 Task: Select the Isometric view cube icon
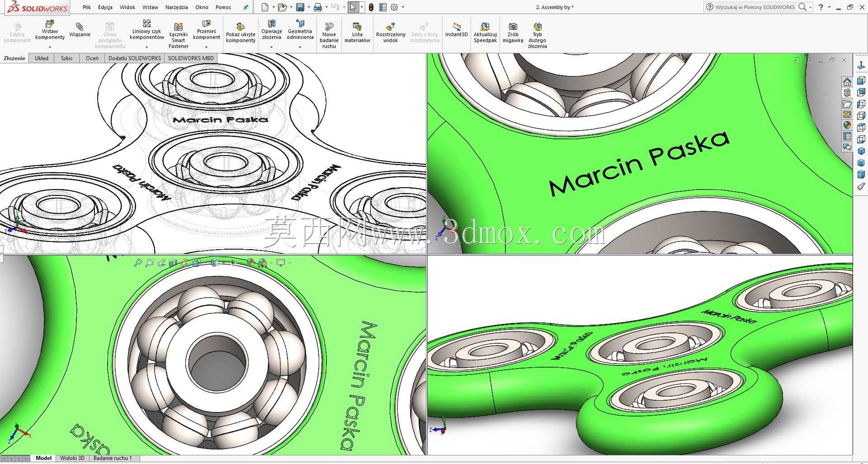click(861, 151)
